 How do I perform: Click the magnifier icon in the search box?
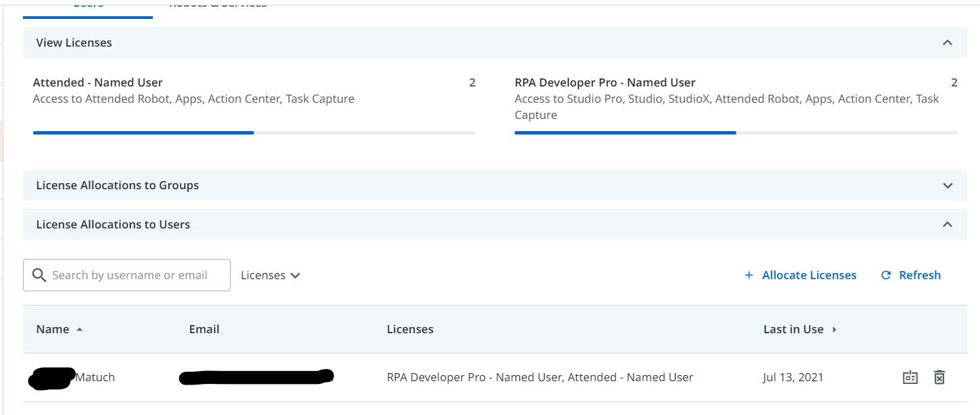(x=39, y=275)
